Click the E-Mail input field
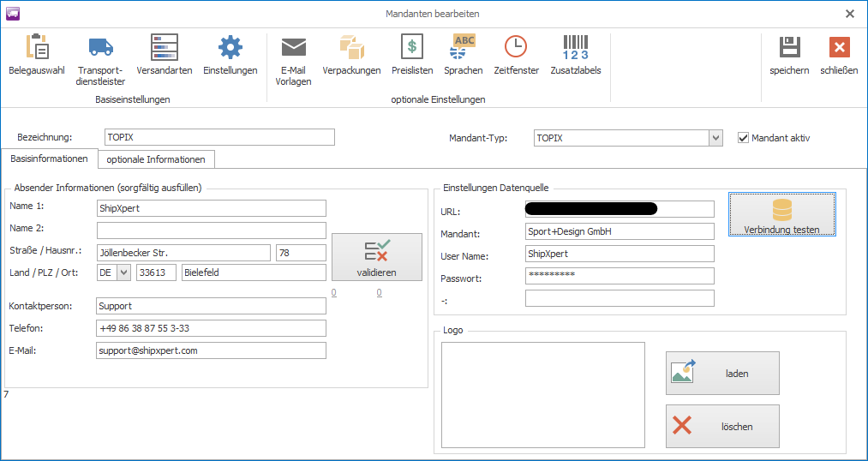The height and width of the screenshot is (461, 868). (212, 350)
